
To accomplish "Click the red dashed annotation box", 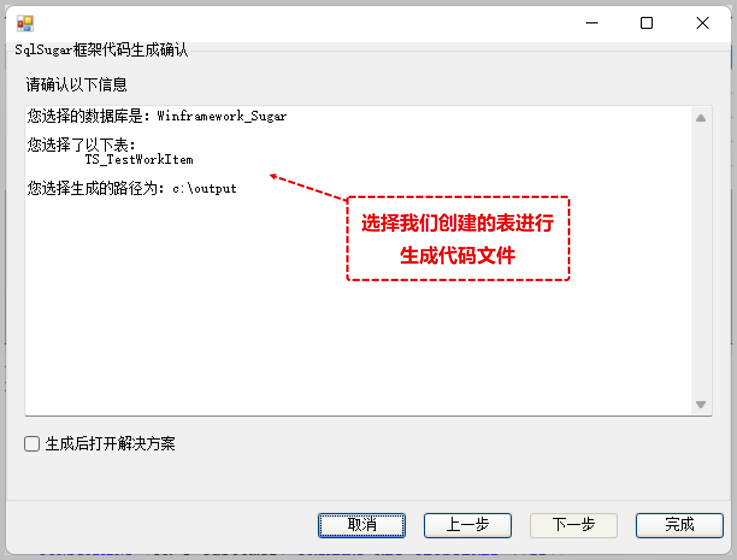I will [458, 238].
